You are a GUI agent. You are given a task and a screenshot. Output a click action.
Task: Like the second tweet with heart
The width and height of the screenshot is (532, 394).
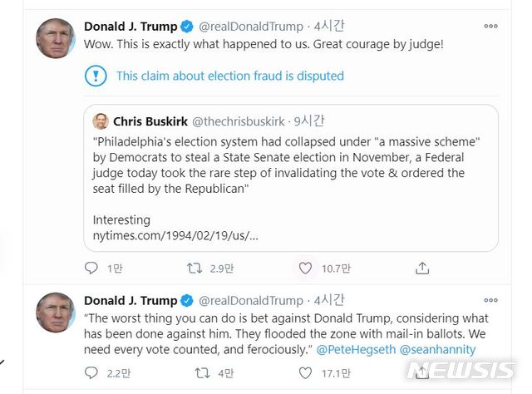(x=305, y=373)
